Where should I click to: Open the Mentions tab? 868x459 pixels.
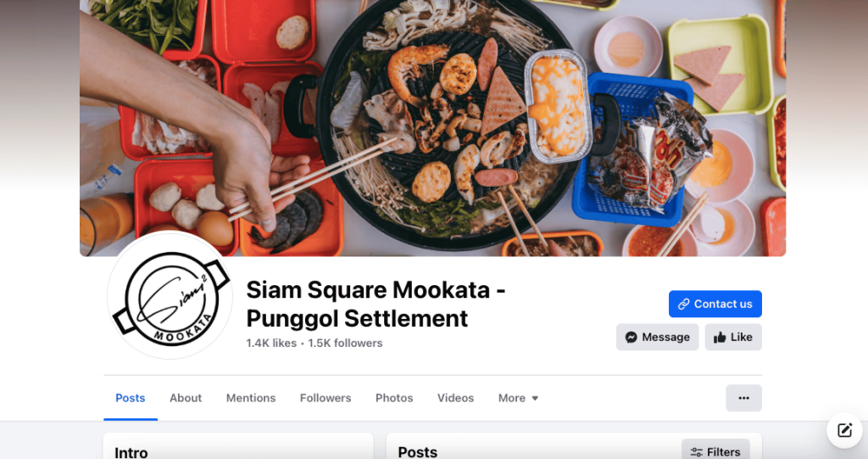pyautogui.click(x=251, y=398)
